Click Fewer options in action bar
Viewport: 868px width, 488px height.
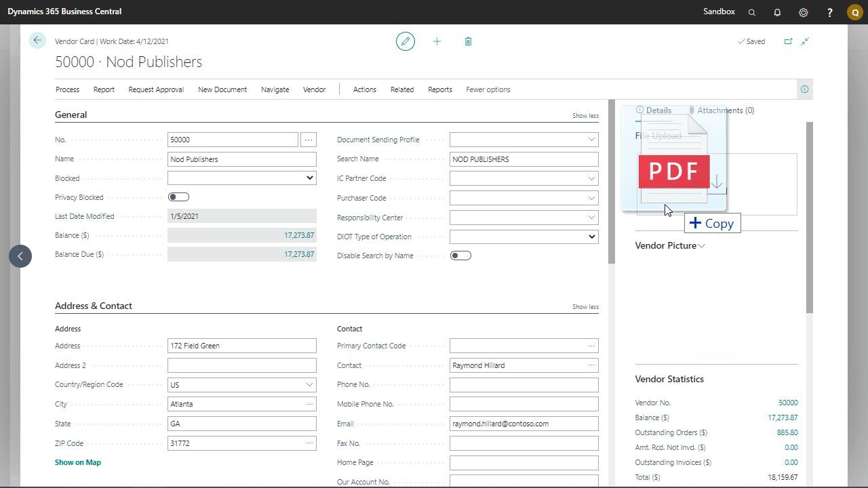tap(488, 89)
